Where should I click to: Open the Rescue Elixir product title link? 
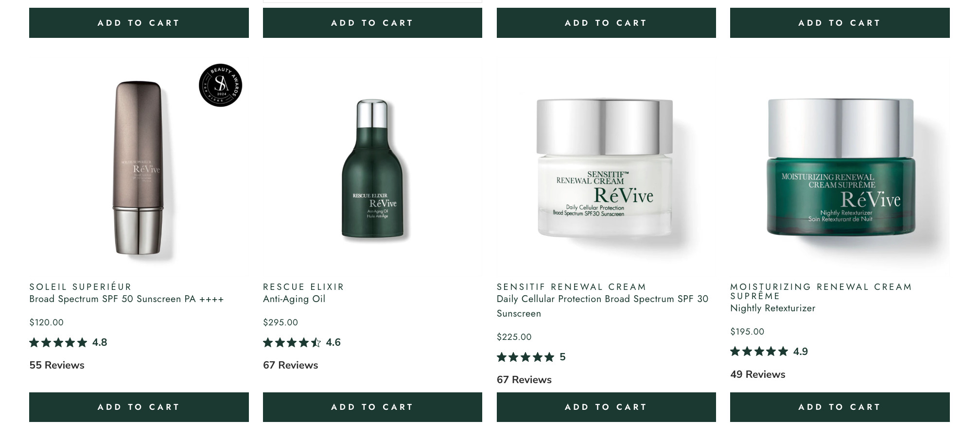point(304,287)
